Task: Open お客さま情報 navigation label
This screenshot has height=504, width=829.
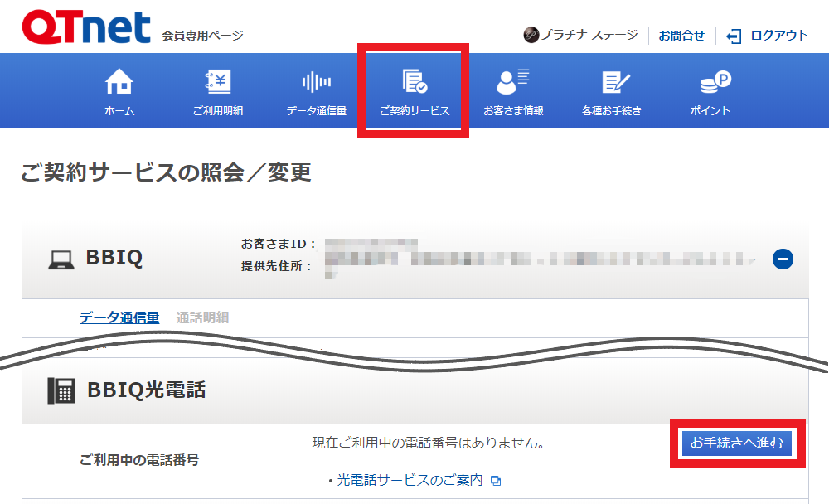Action: pos(513,110)
